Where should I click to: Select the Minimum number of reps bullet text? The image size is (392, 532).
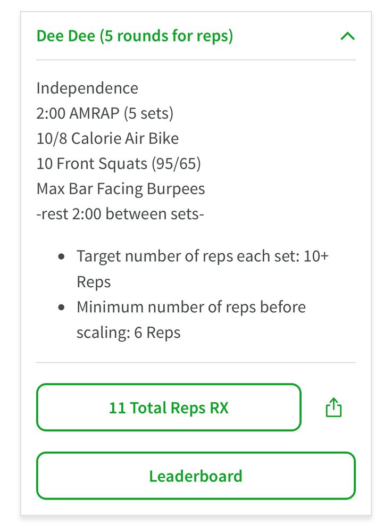[191, 307]
